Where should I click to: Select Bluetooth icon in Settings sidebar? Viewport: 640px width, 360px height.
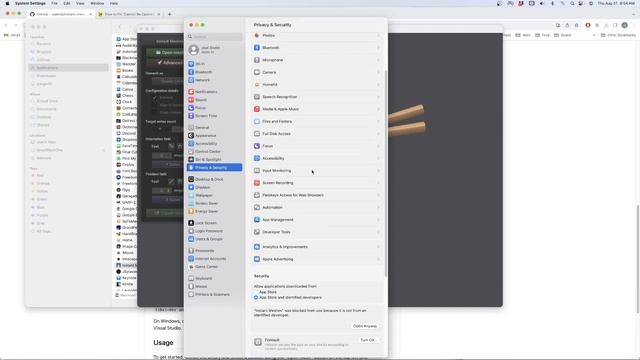pyautogui.click(x=191, y=72)
